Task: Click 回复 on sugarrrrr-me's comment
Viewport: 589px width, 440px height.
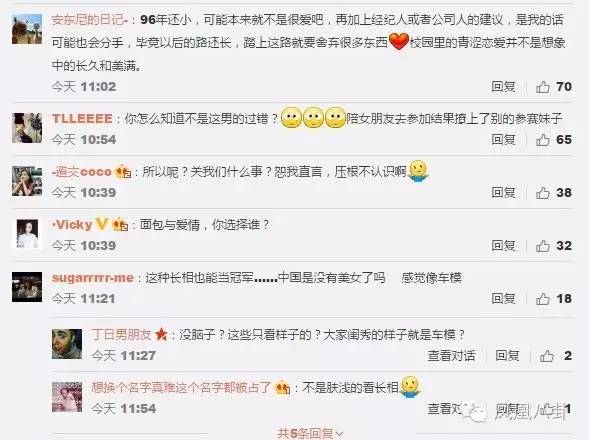Action: pyautogui.click(x=503, y=299)
